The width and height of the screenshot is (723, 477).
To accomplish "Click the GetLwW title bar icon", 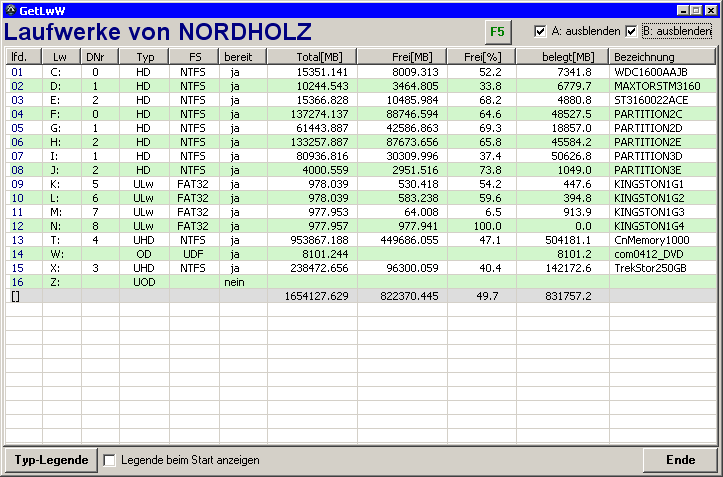I will coord(10,9).
